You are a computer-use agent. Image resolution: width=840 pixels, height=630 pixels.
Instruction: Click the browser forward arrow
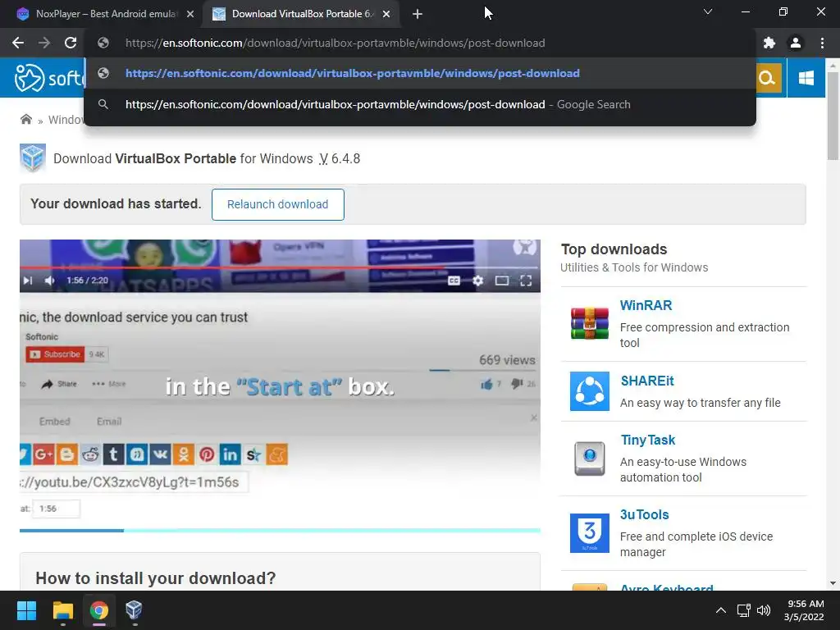(44, 43)
